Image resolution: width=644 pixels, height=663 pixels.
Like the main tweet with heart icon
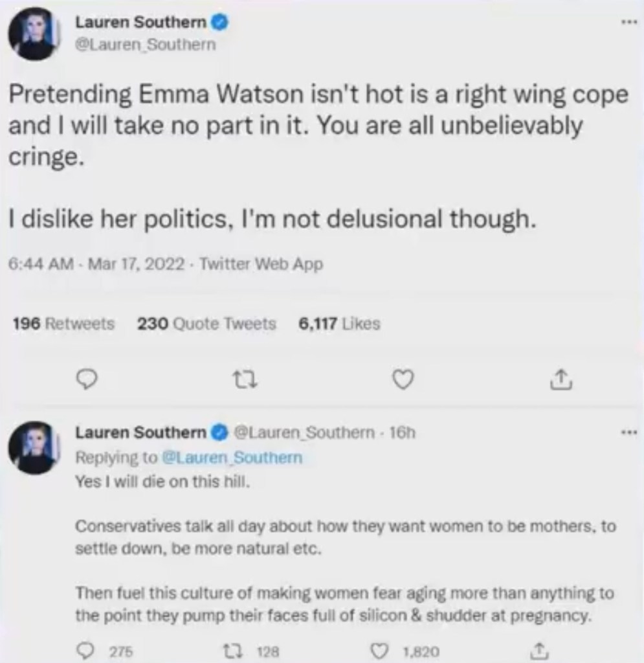(x=403, y=382)
